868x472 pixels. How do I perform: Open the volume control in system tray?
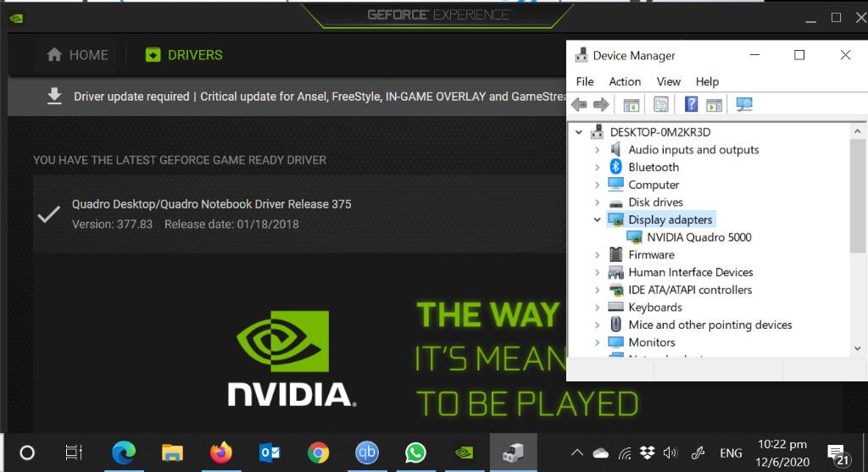[x=670, y=453]
